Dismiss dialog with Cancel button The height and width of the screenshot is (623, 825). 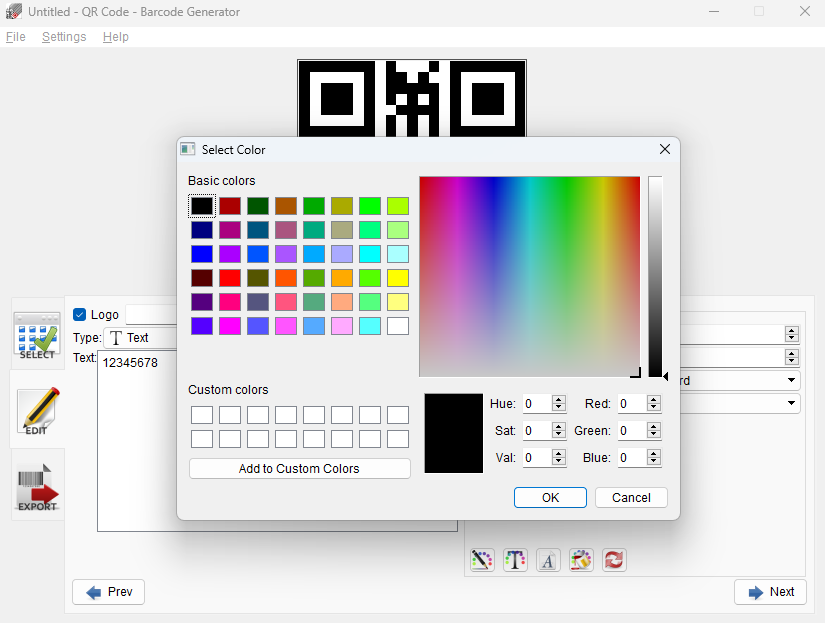[631, 497]
